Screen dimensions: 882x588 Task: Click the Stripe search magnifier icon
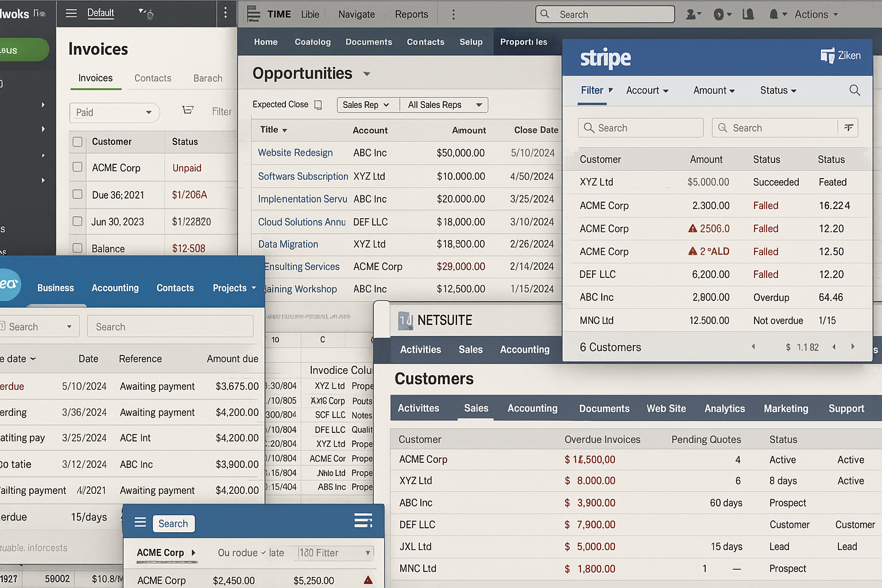(854, 90)
